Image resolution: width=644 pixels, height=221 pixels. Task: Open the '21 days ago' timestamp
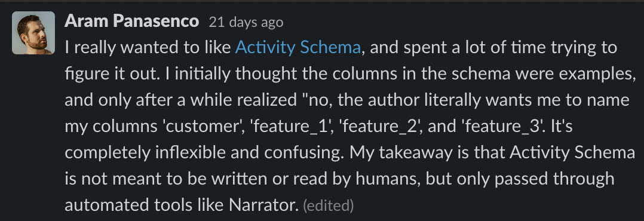(x=246, y=22)
